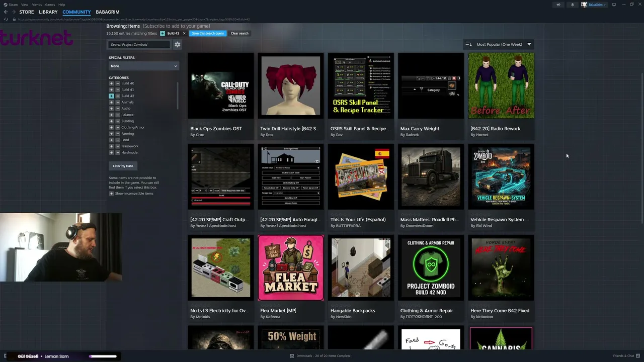Switch to Big Picture mode icon
This screenshot has height=362, width=644.
(x=614, y=5)
